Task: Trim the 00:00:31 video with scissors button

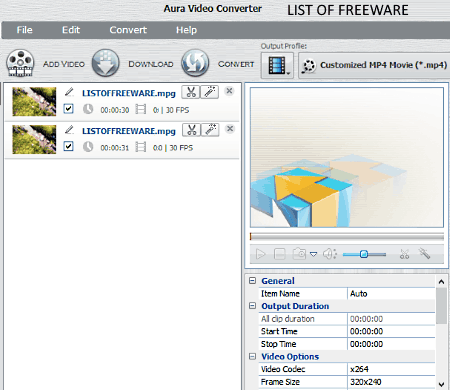Action: [x=191, y=130]
